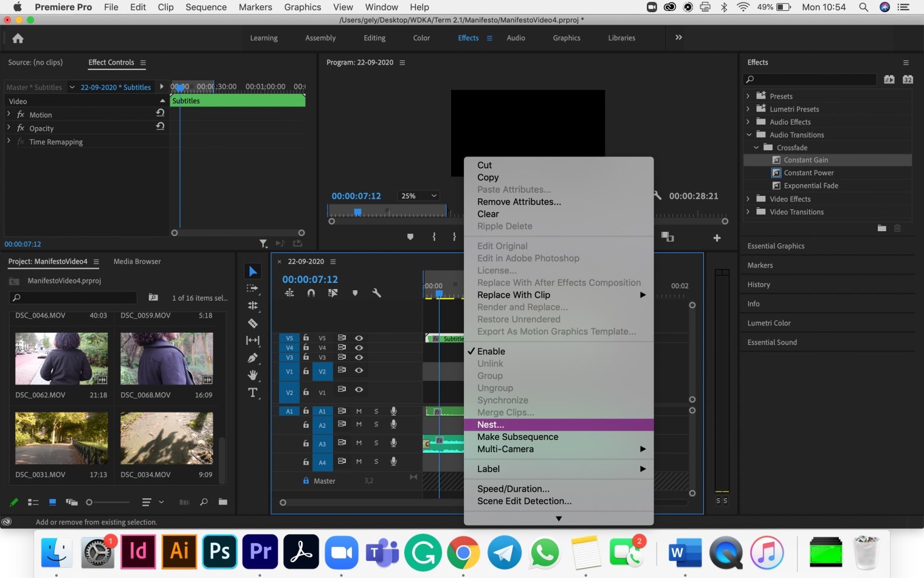Click the Home icon
The height and width of the screenshot is (578, 924).
[x=18, y=38]
